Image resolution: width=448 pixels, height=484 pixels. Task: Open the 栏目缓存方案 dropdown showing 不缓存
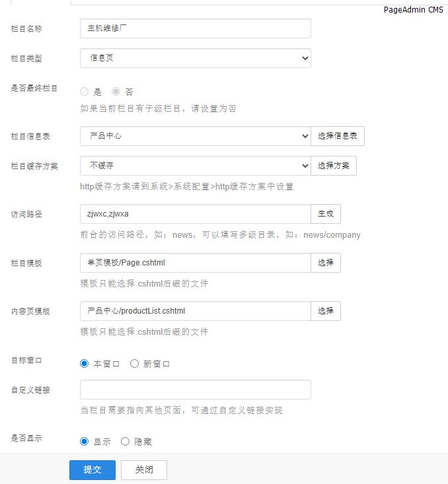pyautogui.click(x=195, y=166)
